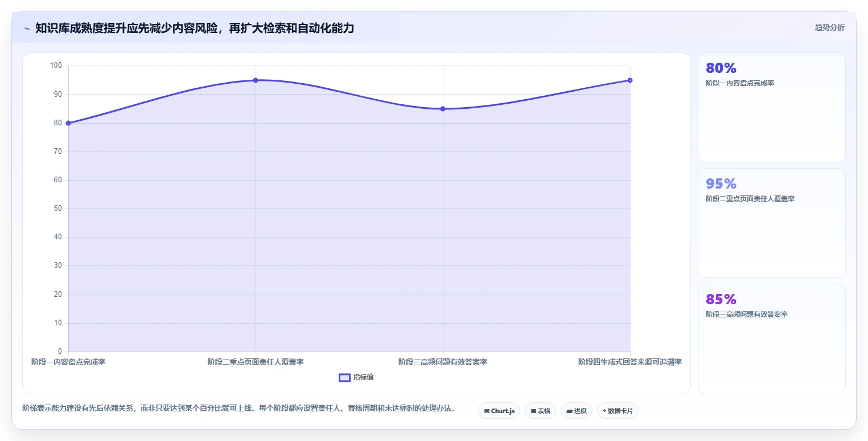Viewport: 868px width, 441px height.
Task: Click x-axis label 阶段一内容盘点完成率
Action: 68,362
